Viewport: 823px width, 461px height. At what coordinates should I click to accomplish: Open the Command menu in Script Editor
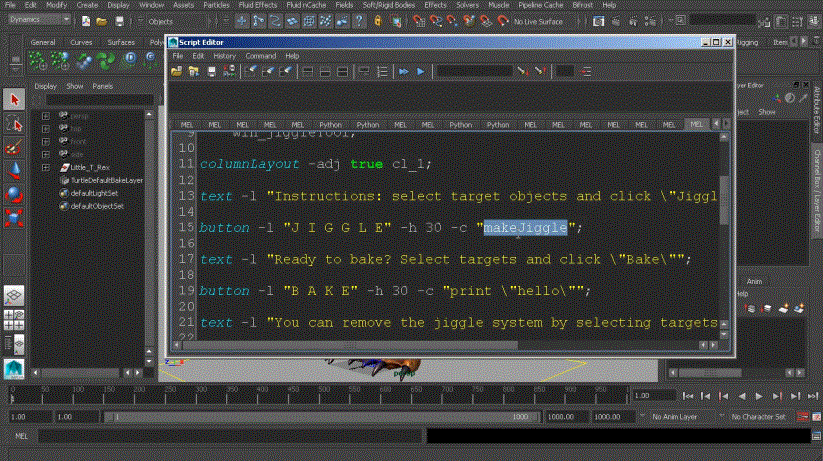(x=260, y=56)
